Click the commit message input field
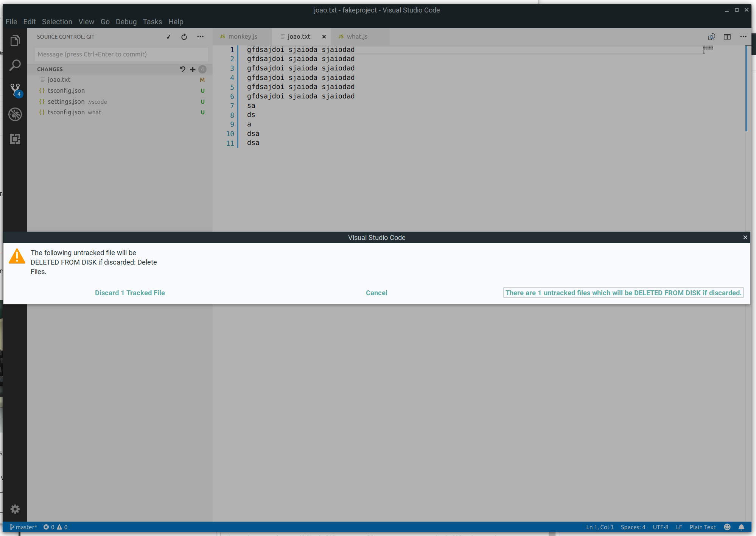 pyautogui.click(x=121, y=54)
